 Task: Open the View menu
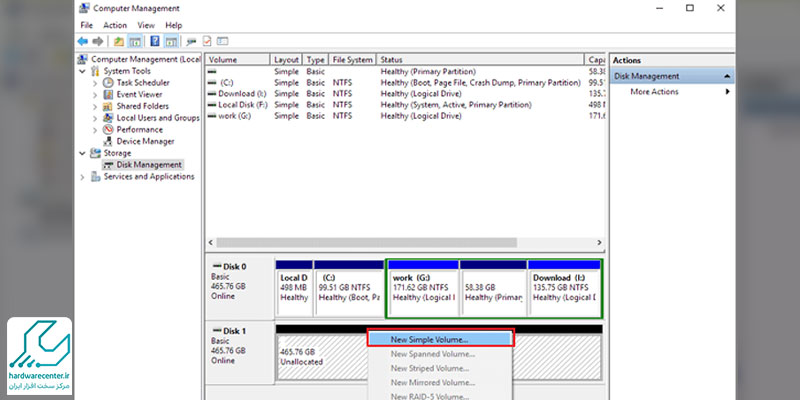click(146, 25)
